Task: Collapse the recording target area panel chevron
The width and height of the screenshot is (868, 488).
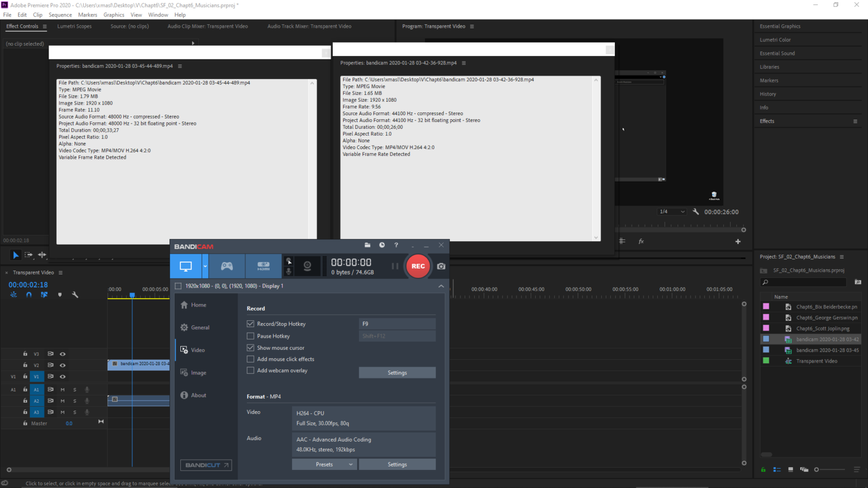Action: [441, 286]
